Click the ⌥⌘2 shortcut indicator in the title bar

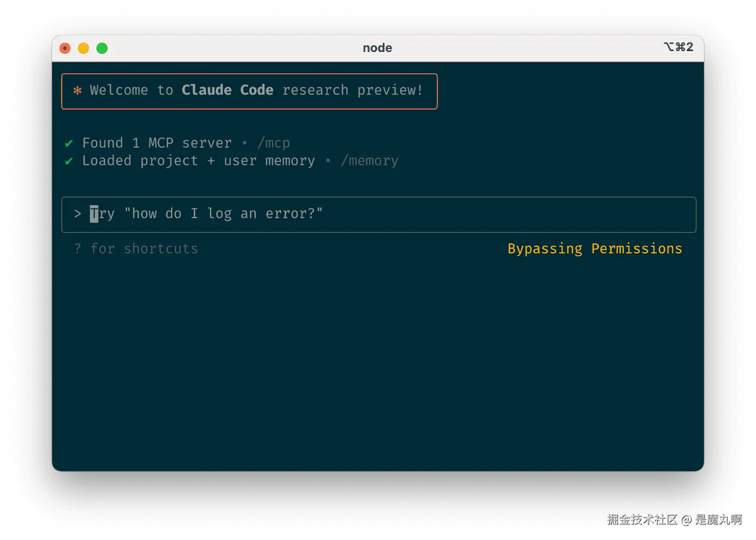pyautogui.click(x=679, y=47)
